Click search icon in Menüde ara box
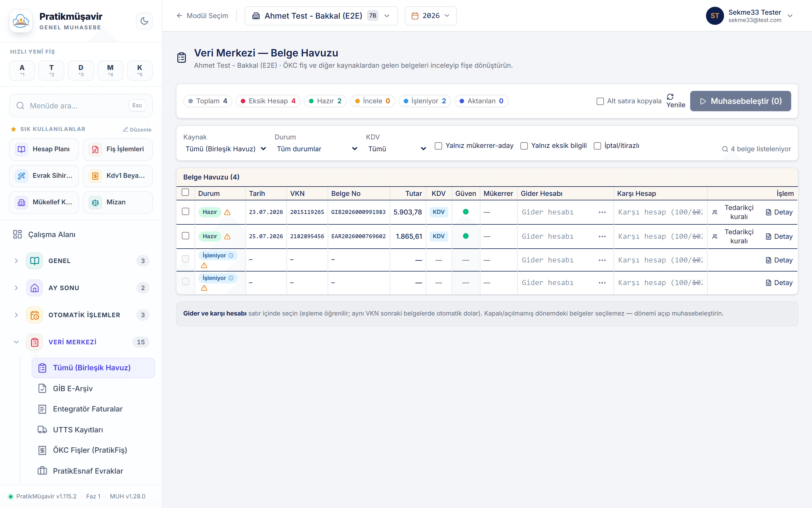812x508 pixels. coord(20,106)
